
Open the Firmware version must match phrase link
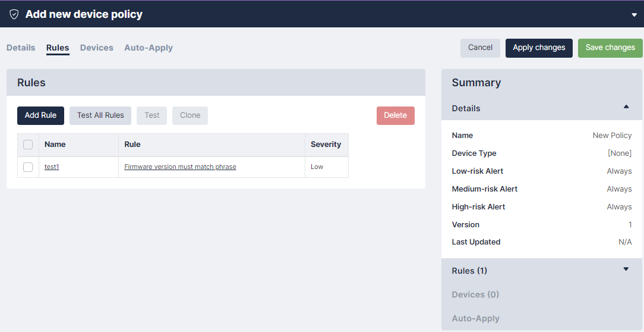(x=180, y=167)
